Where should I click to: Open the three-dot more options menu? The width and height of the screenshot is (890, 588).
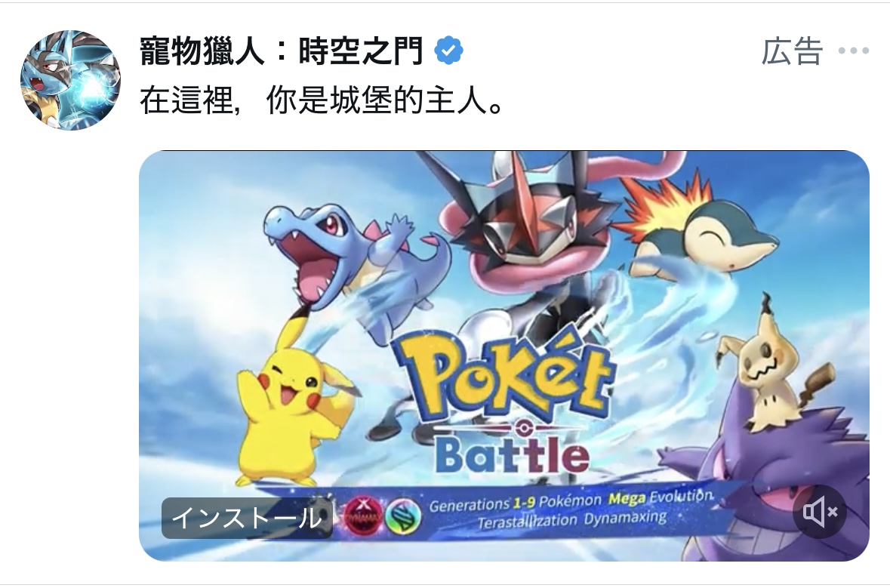[x=854, y=51]
